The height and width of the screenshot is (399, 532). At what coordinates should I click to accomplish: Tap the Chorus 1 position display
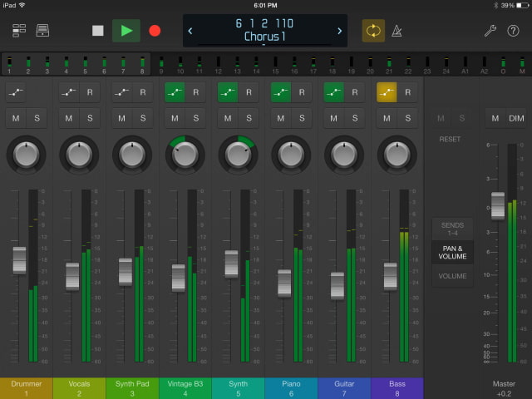[x=264, y=31]
